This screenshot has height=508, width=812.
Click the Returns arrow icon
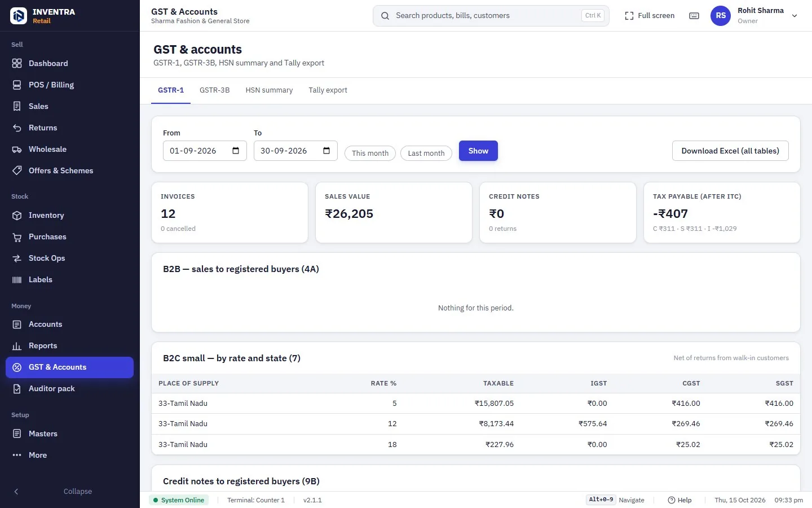tap(17, 128)
